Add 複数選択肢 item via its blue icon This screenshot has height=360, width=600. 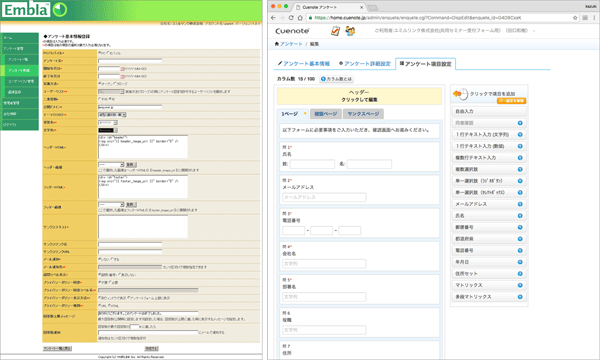click(520, 169)
